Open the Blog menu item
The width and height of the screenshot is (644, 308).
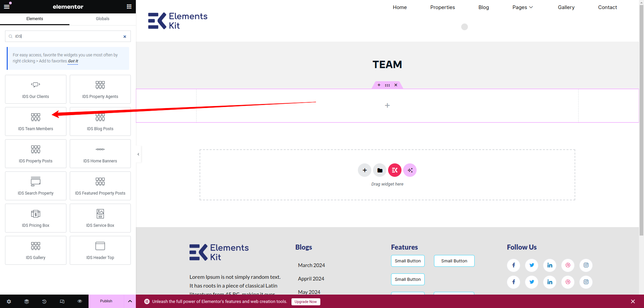coord(484,7)
